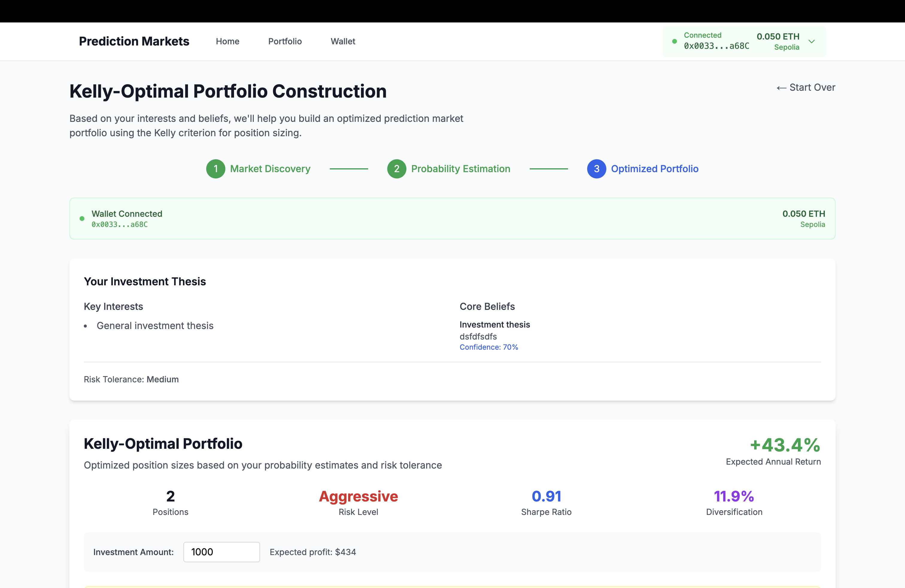Click the 0.91 Sharpe Ratio value
Screen dimensions: 905x588
546,496
